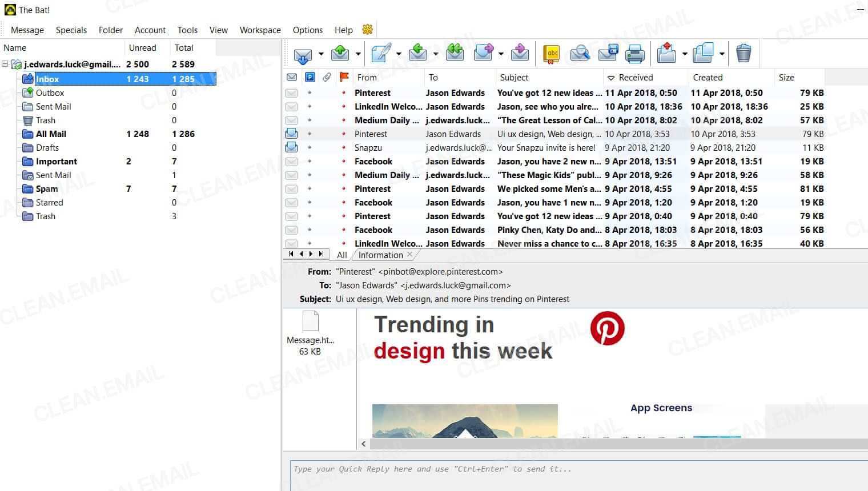The image size is (868, 491).
Task: Click the Search Mail magnifier icon
Action: (580, 53)
